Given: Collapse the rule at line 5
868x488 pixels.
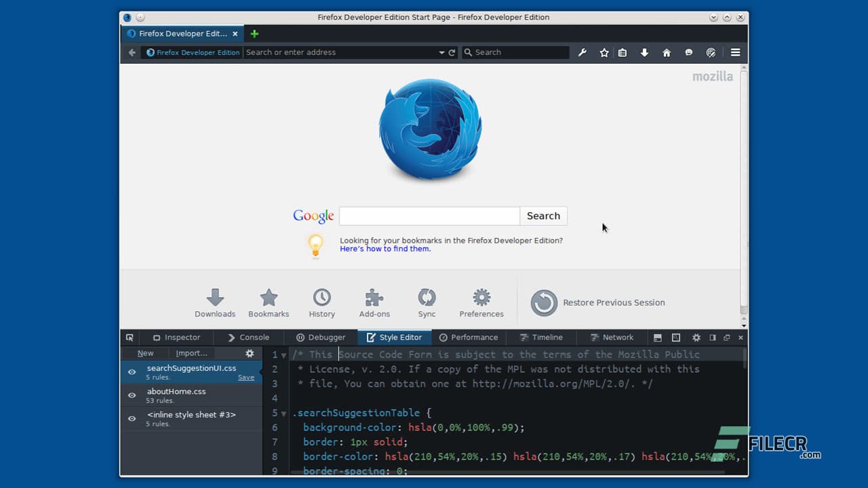Looking at the screenshot, I should 283,413.
